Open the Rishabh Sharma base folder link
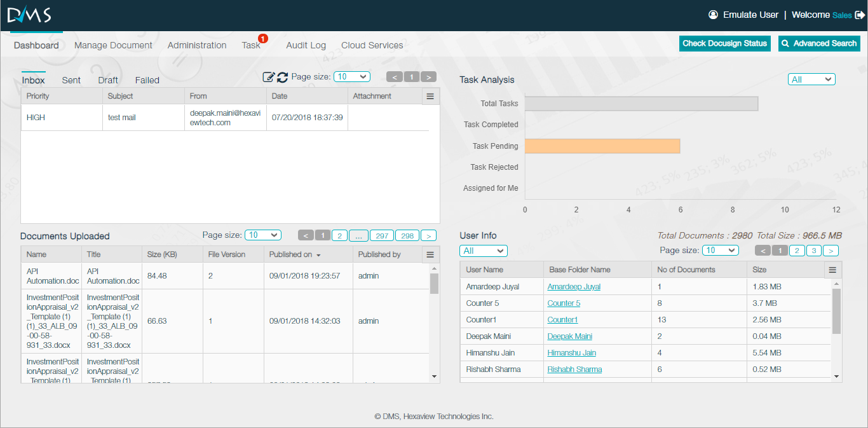This screenshot has height=428, width=868. click(x=574, y=369)
